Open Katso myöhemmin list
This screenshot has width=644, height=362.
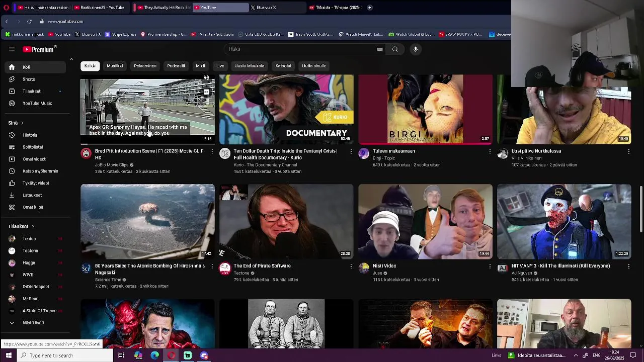point(35,171)
